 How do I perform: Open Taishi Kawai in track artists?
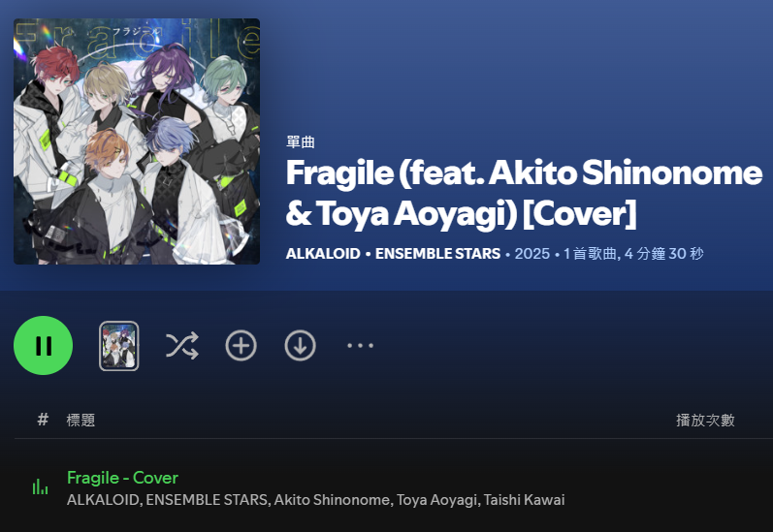[x=524, y=499]
